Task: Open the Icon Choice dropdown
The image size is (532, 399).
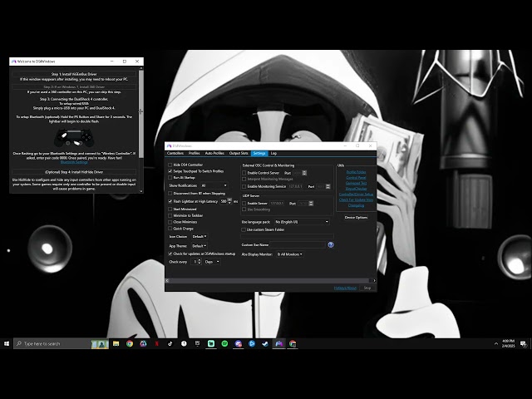Action: (199, 236)
